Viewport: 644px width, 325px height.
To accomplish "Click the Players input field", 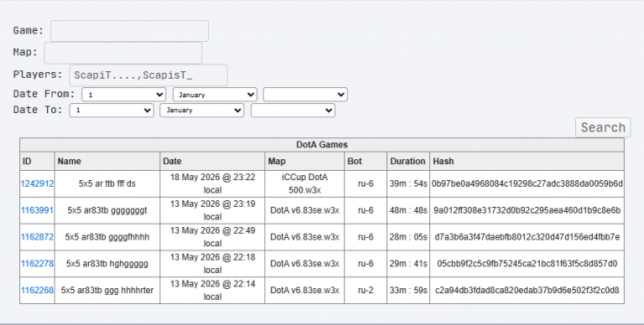I will (x=148, y=75).
